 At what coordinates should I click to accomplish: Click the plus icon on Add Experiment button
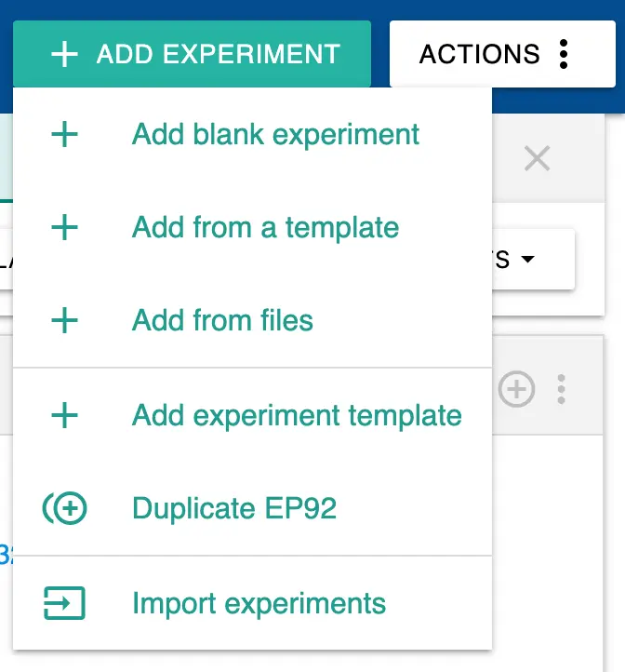click(x=64, y=54)
